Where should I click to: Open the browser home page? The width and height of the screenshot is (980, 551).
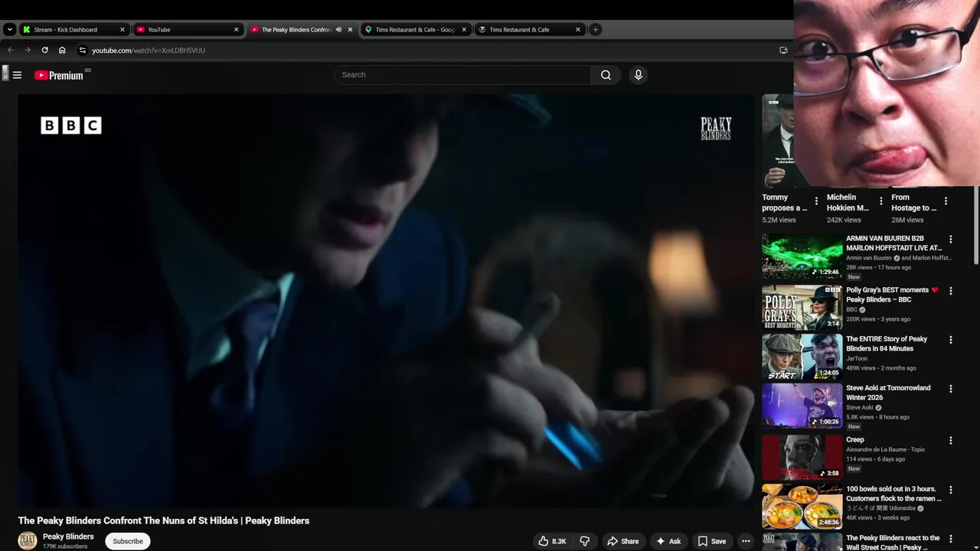click(62, 51)
